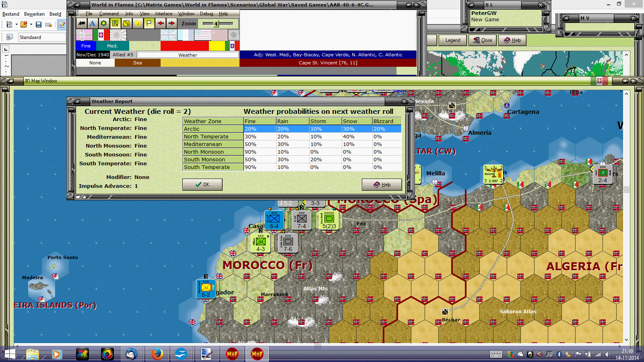
Task: Click the red left arrow toolbar icon
Action: [161, 23]
